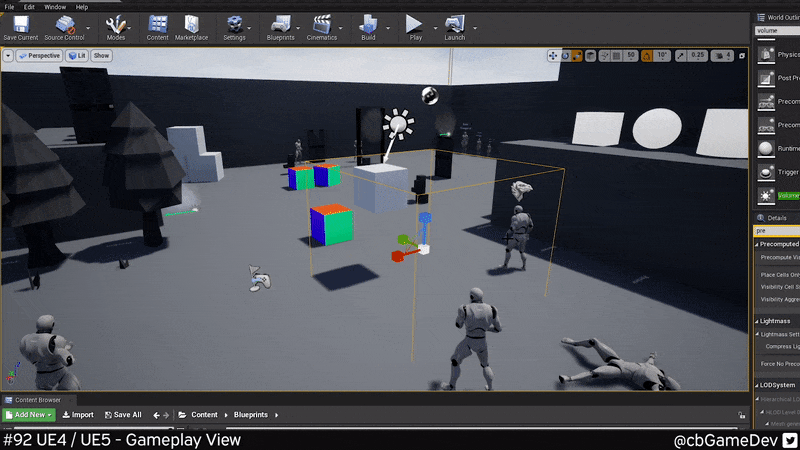The image size is (800, 450).
Task: Open the Window menu
Action: point(55,7)
